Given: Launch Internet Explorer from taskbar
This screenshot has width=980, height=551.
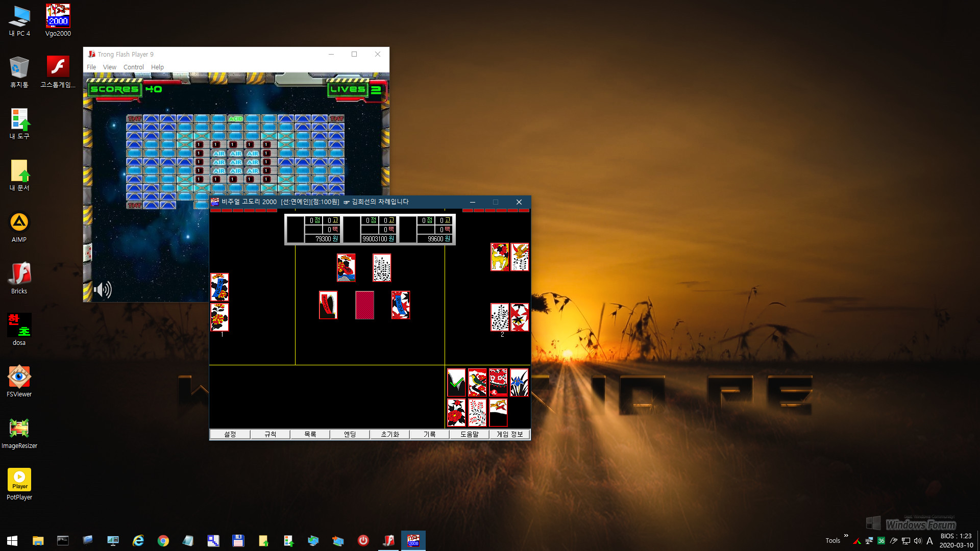Looking at the screenshot, I should [x=138, y=540].
